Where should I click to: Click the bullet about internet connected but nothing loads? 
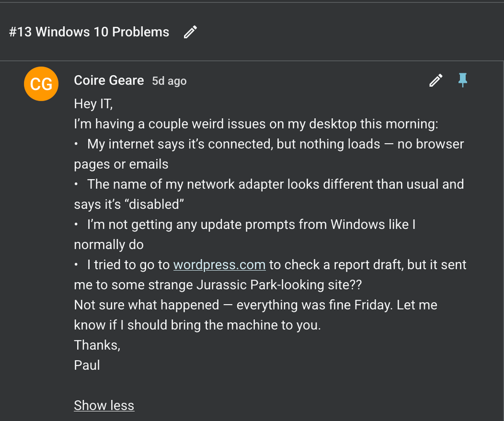coord(275,144)
